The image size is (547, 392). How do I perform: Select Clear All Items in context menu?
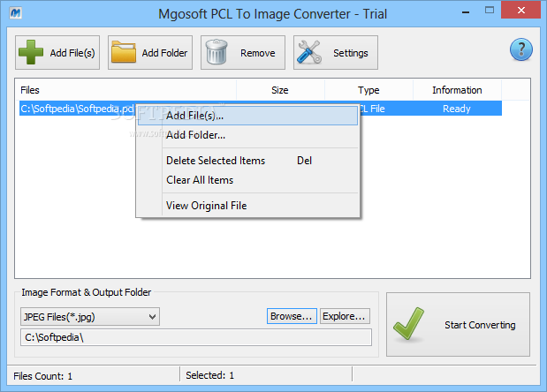point(247,180)
